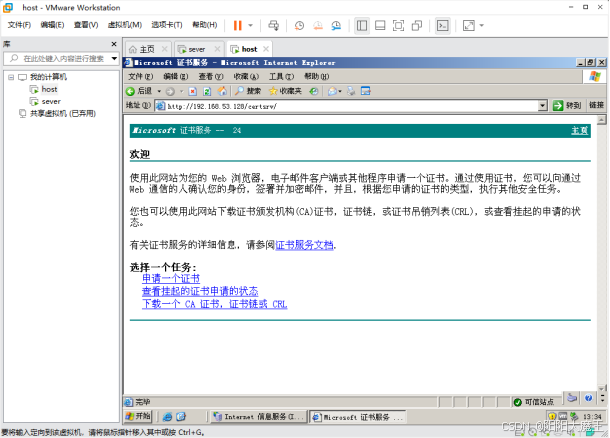Click the 申请一个证书 link
Viewport: 610px width, 438px height.
(171, 279)
